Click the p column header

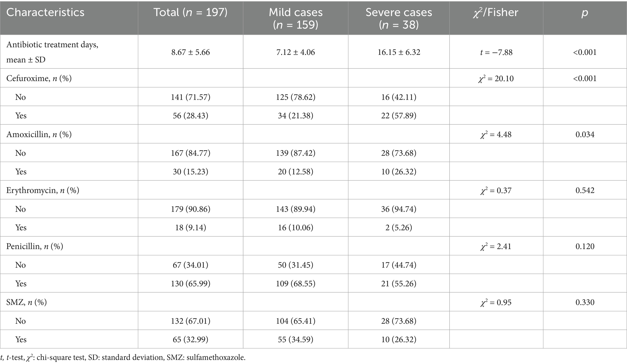585,12
